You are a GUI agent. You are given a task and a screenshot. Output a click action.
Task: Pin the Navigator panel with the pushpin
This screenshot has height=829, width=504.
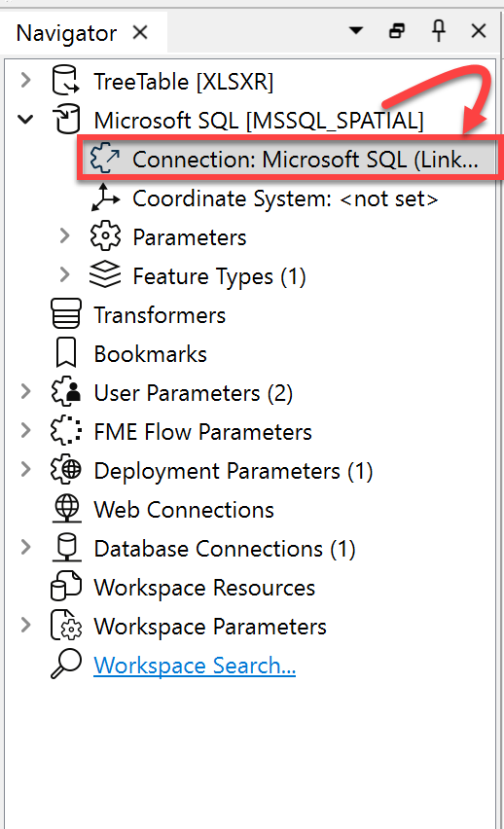tap(439, 32)
